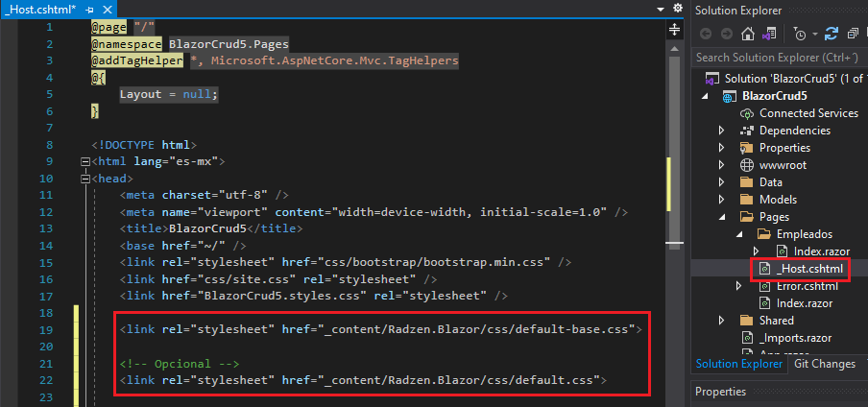Switch between solutions and folder views

coord(768,35)
